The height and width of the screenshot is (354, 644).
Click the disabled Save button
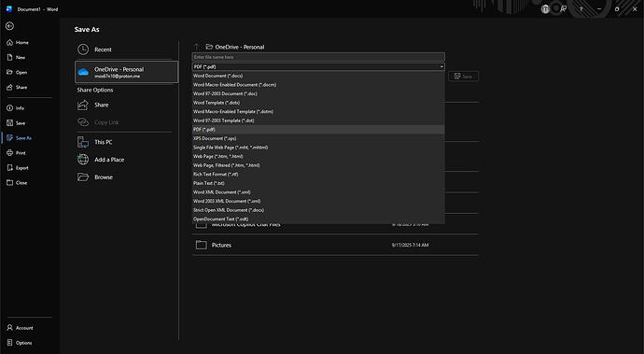(x=463, y=77)
